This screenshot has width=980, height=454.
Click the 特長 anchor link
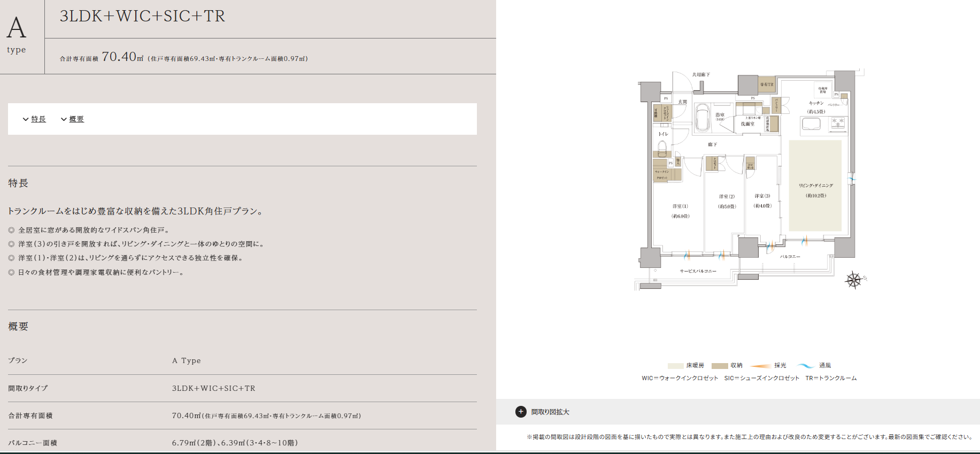point(38,119)
